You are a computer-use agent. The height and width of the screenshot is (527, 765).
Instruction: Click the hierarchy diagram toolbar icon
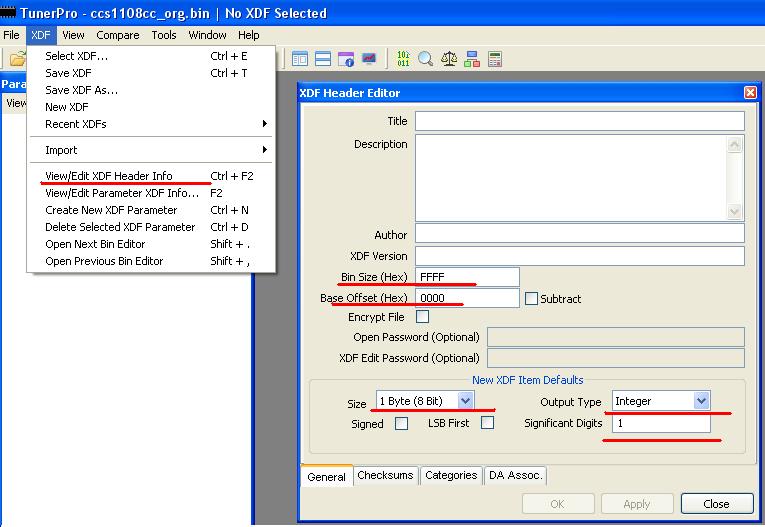472,59
